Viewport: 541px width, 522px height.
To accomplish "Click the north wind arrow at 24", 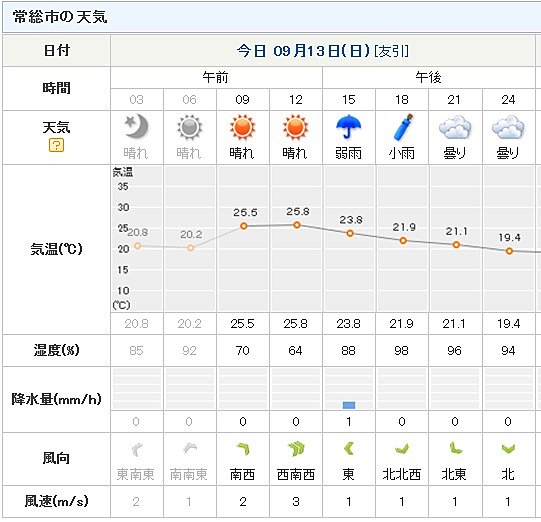I will (x=508, y=449).
